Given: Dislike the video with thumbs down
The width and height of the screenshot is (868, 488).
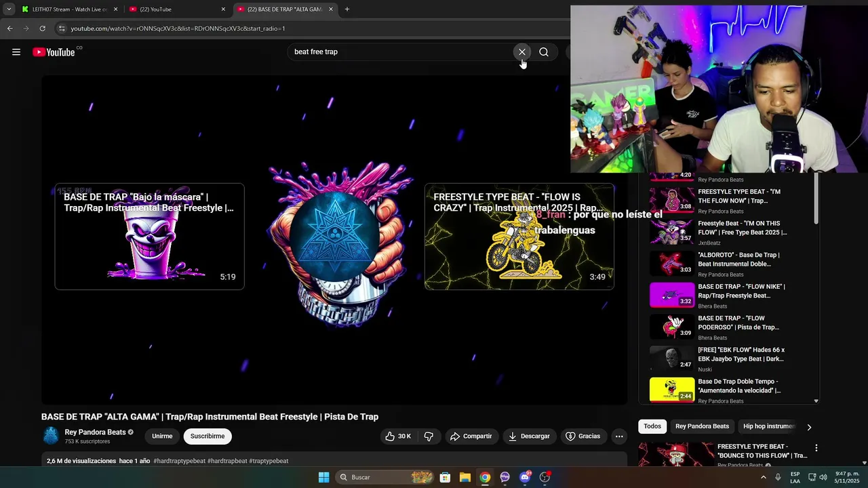Looking at the screenshot, I should pos(429,436).
